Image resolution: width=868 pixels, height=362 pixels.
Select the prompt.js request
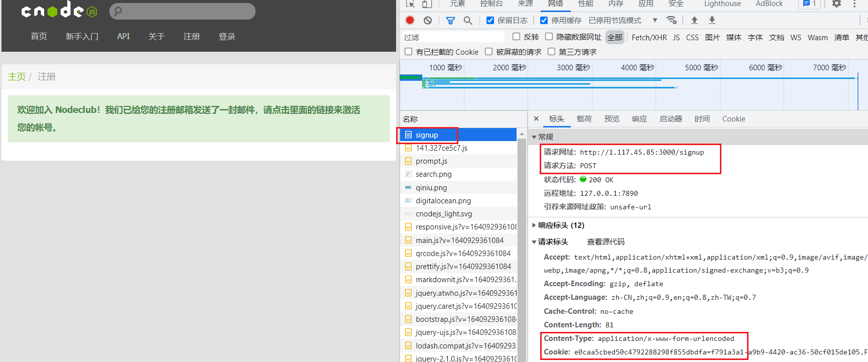[x=458, y=161]
